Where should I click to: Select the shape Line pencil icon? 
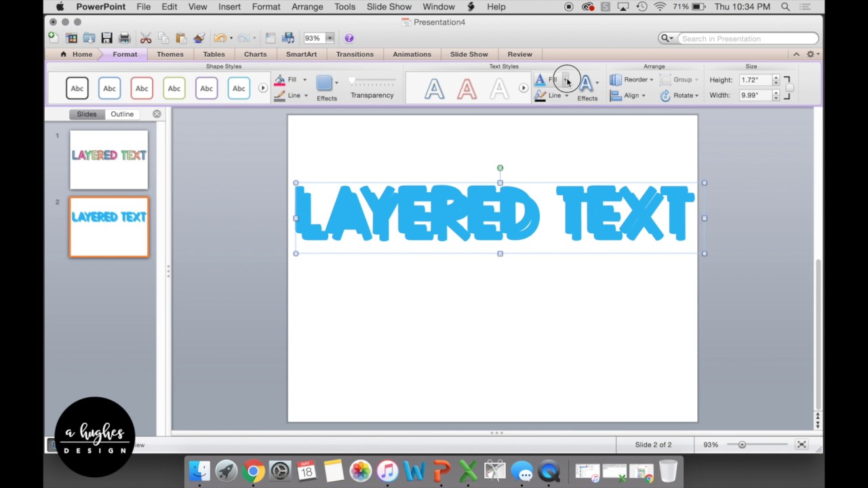[x=280, y=95]
